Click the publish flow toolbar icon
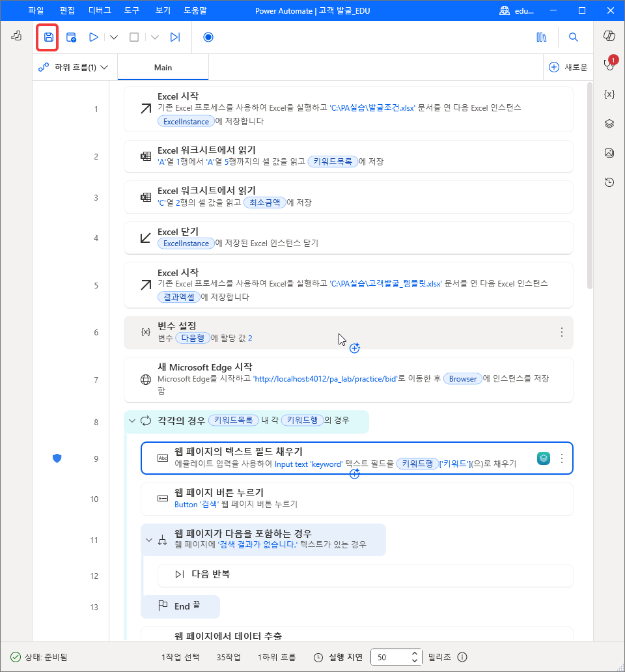The width and height of the screenshot is (625, 672). click(x=71, y=37)
